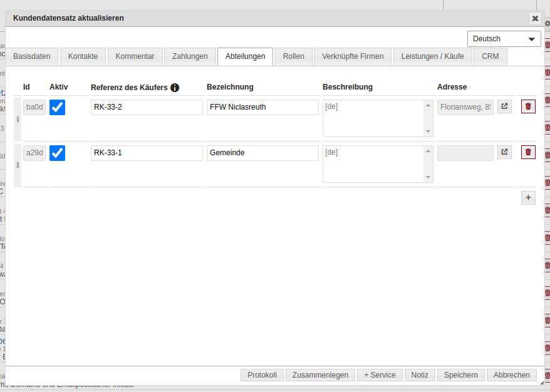The height and width of the screenshot is (392, 550).
Task: Open the Leistungen / Käufe tab
Action: coord(432,56)
